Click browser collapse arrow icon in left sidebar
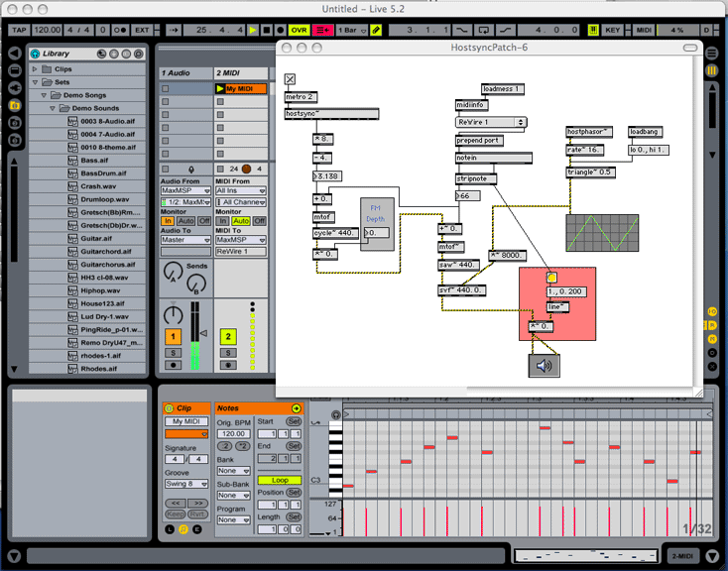The height and width of the screenshot is (571, 728). (15, 53)
